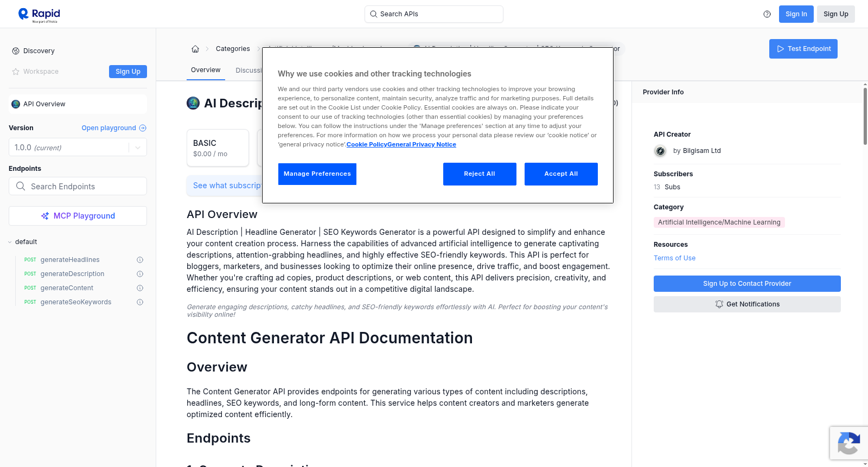Click Sign Up to Contact Provider
The width and height of the screenshot is (868, 467).
point(747,284)
